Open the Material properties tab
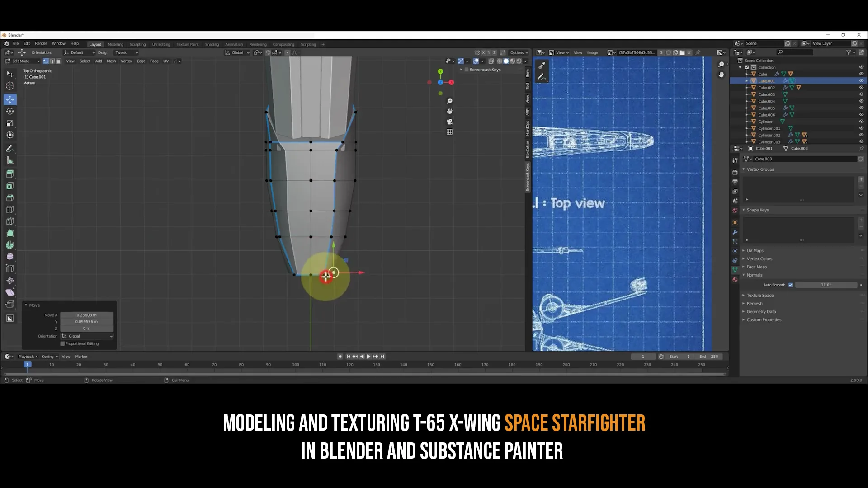 pyautogui.click(x=735, y=279)
